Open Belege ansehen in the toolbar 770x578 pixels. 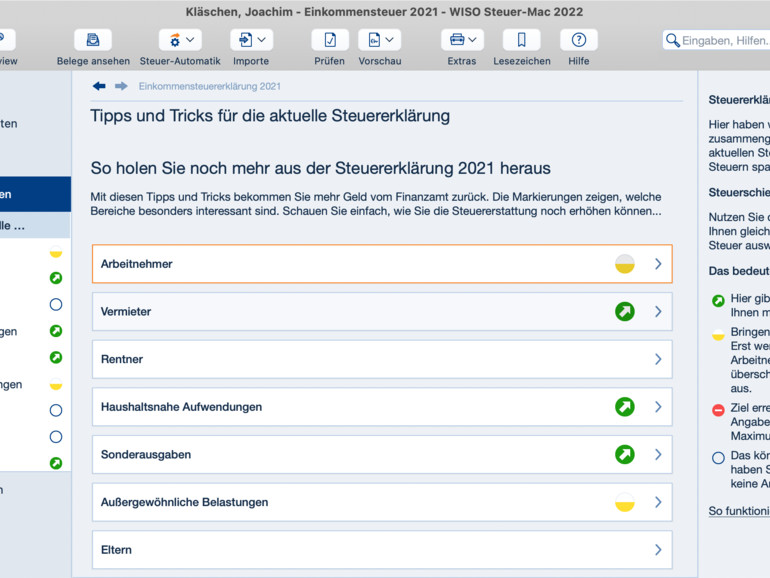pos(93,40)
